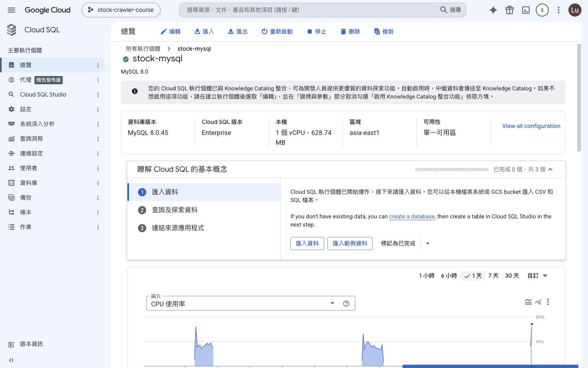Image resolution: width=588 pixels, height=368 pixels.
Task: Click the 編輯 edit button
Action: pos(170,31)
